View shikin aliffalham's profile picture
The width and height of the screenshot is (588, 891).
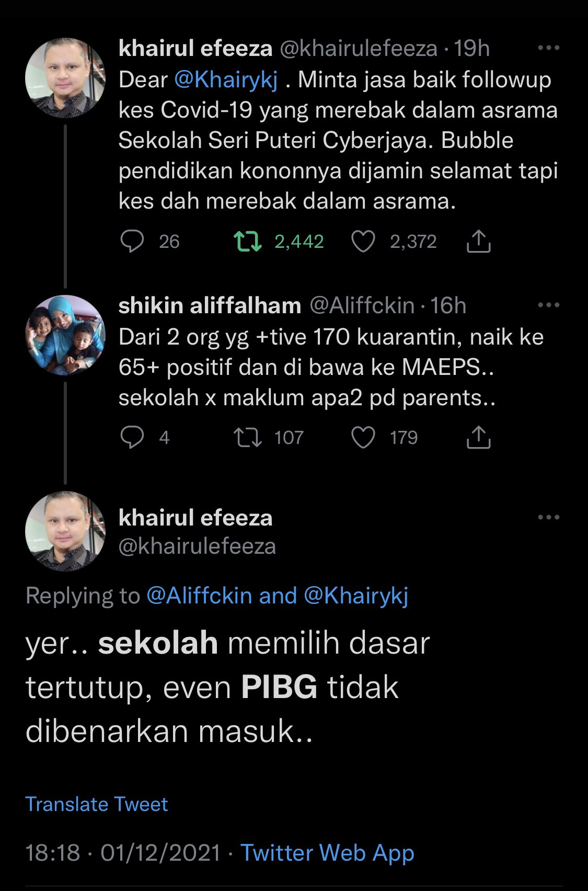click(x=65, y=335)
